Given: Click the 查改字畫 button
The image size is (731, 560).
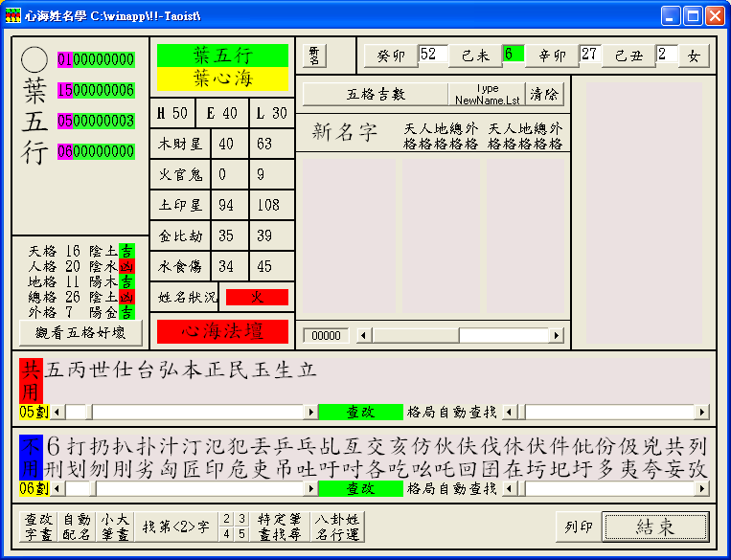Looking at the screenshot, I should (x=38, y=526).
